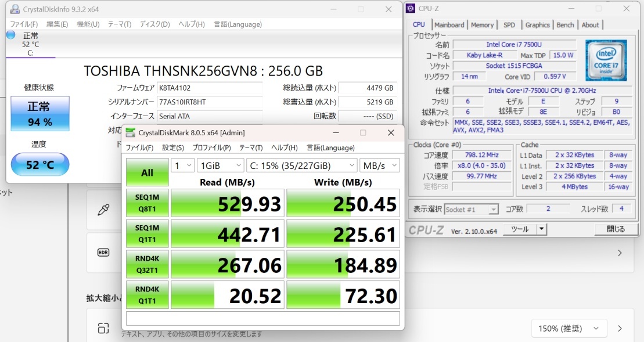Open ファイル(F) menu in CrystalDiskMark
The width and height of the screenshot is (644, 342).
(x=139, y=148)
